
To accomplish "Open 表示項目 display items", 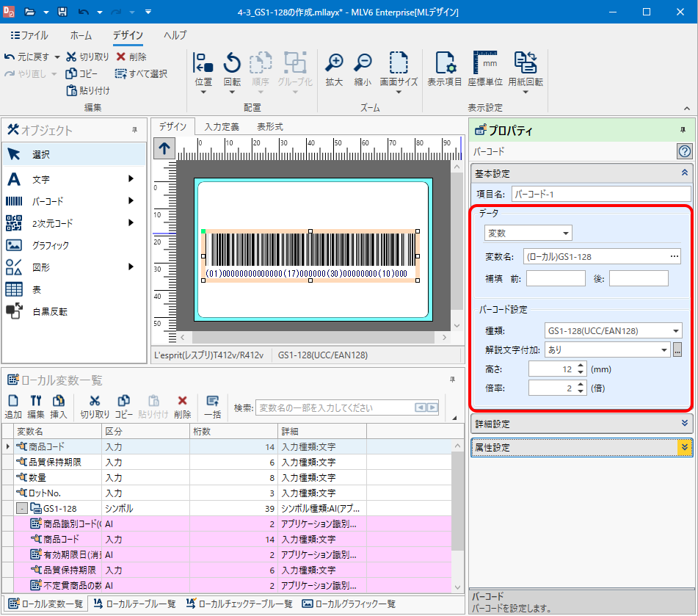I will point(444,69).
